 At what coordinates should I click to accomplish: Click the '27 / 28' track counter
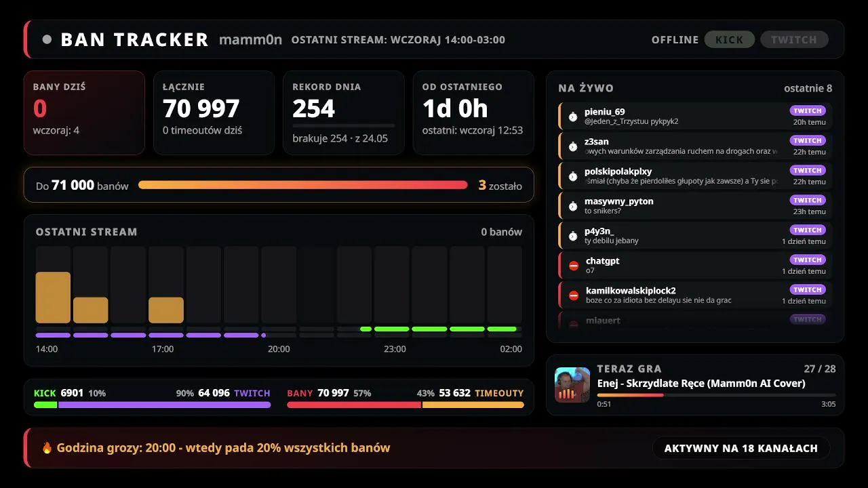[x=820, y=369]
